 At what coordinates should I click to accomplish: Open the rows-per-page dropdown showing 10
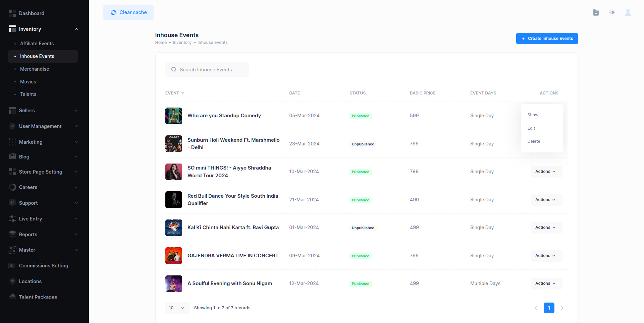(177, 308)
